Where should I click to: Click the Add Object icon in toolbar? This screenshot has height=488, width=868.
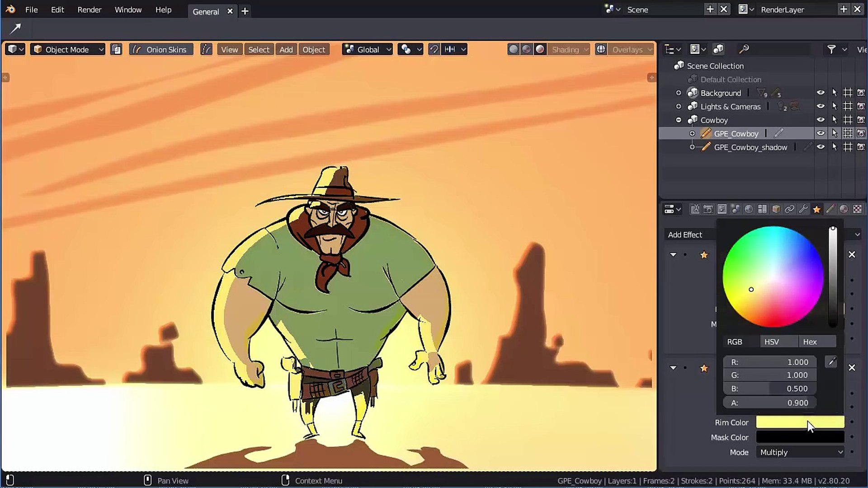[x=285, y=49]
